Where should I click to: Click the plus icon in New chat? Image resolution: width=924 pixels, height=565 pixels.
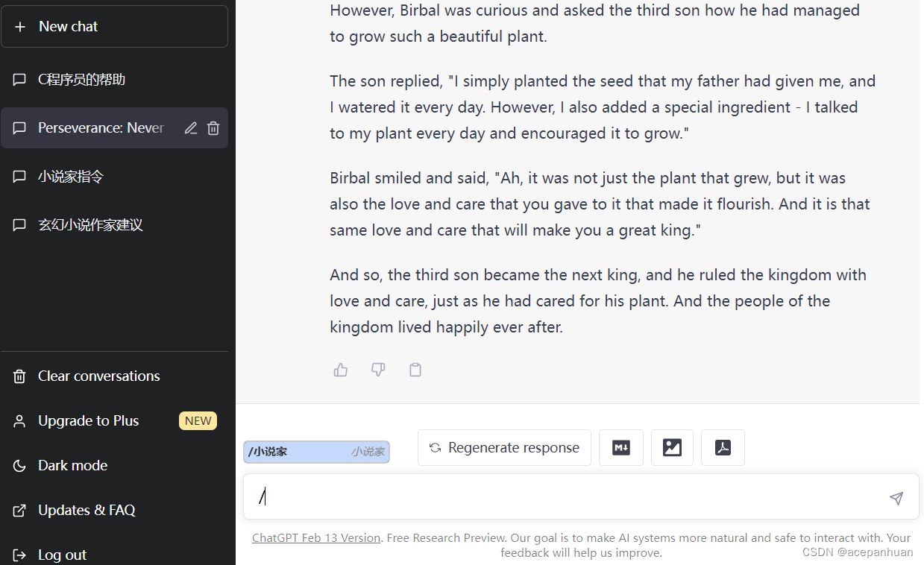pos(20,27)
